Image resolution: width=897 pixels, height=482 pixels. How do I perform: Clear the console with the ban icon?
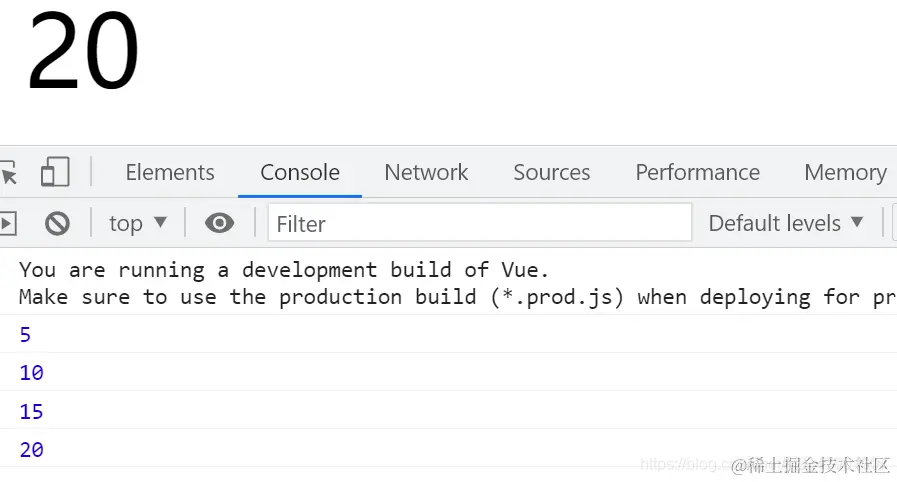click(x=57, y=223)
